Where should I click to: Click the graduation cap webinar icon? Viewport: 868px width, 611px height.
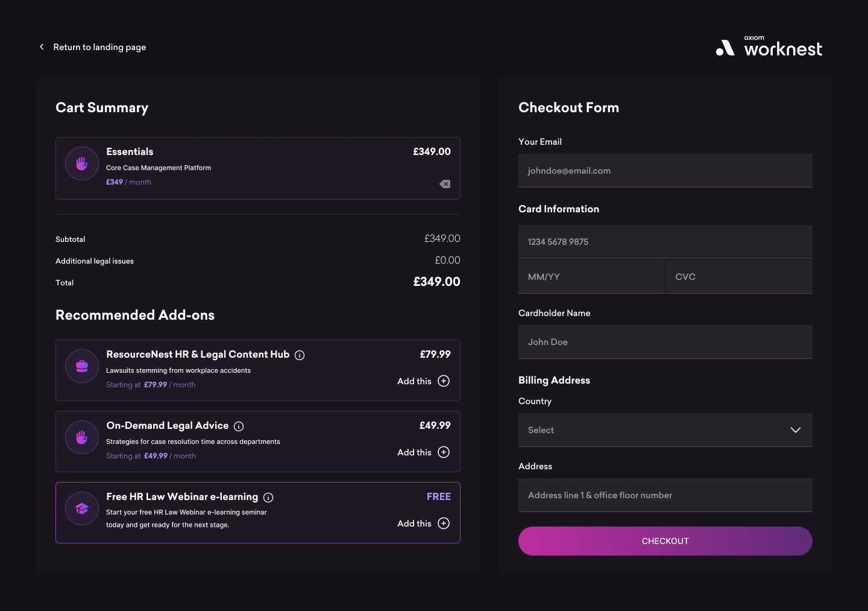point(82,509)
